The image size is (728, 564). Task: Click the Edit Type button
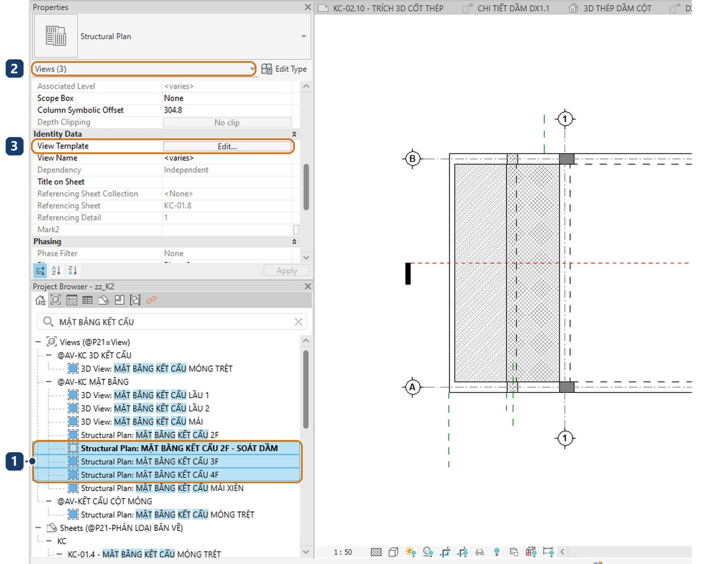click(284, 69)
